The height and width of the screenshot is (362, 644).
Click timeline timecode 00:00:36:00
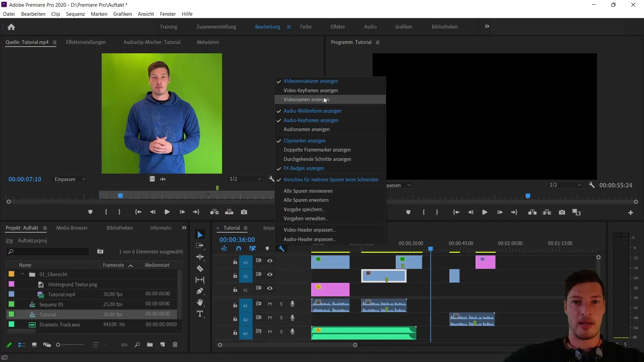(x=237, y=240)
